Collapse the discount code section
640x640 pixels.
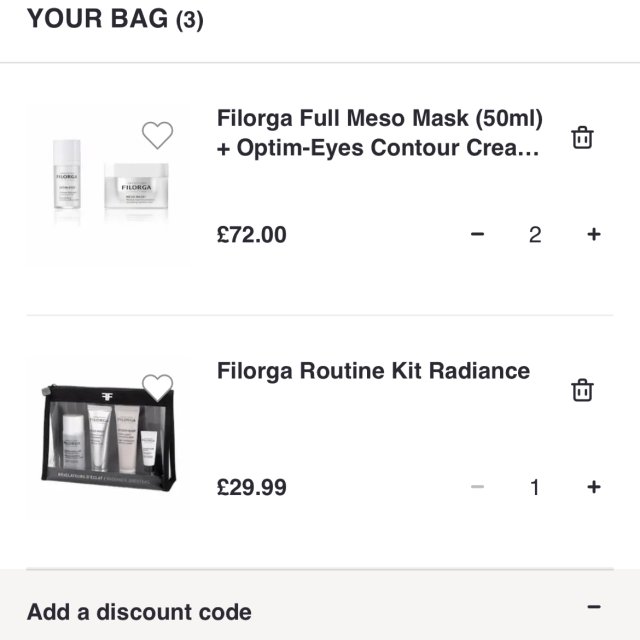594,607
